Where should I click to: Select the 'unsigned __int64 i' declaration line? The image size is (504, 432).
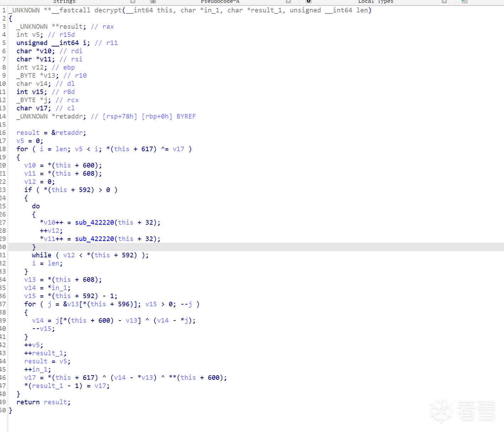click(x=67, y=43)
